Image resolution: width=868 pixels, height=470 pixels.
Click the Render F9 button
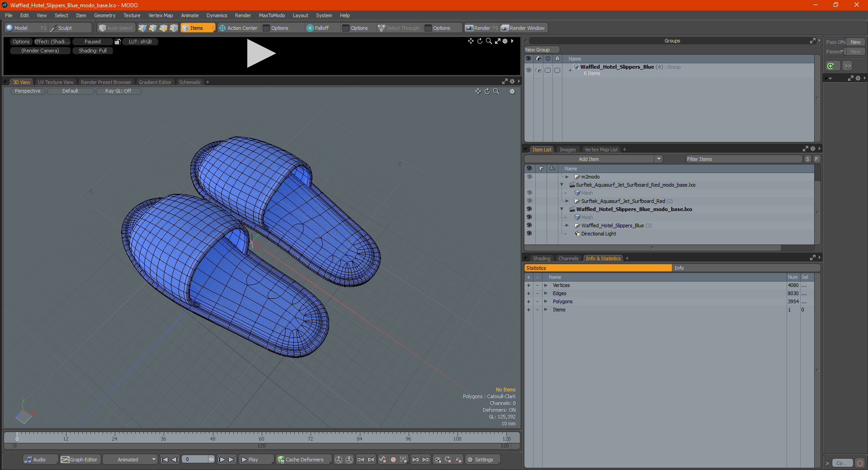tap(481, 28)
